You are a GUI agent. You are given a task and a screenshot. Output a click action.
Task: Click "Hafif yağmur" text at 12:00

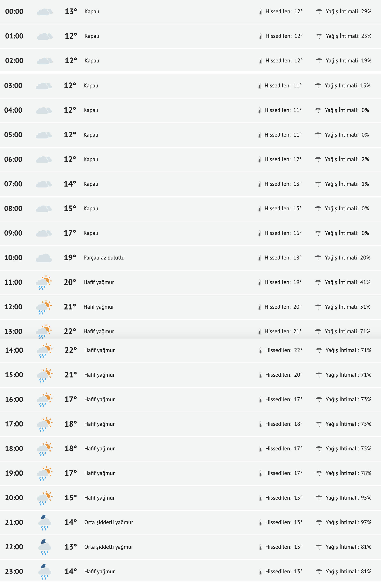tap(99, 307)
